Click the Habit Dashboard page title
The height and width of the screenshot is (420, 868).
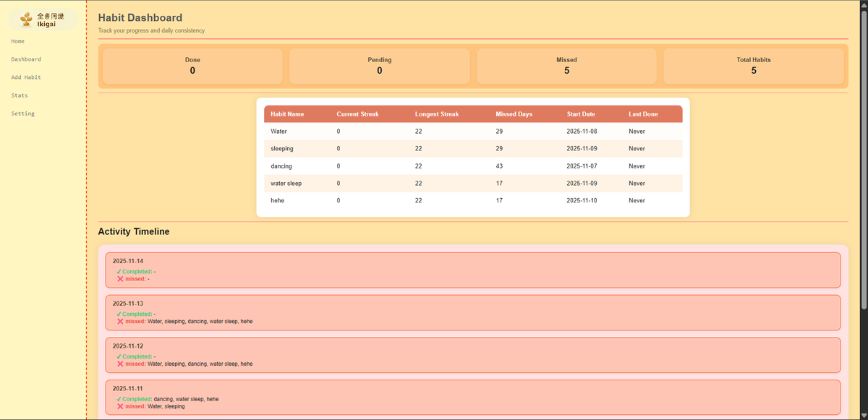(140, 18)
